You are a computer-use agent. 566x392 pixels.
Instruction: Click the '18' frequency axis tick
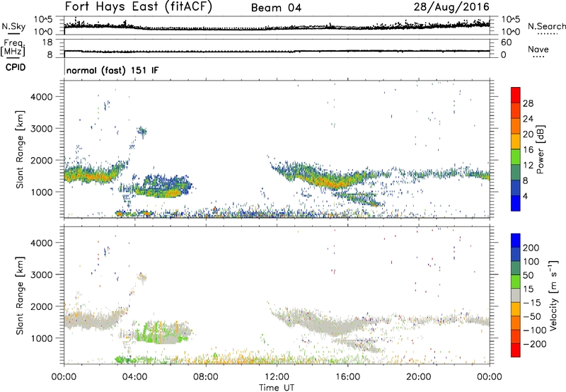[x=47, y=42]
